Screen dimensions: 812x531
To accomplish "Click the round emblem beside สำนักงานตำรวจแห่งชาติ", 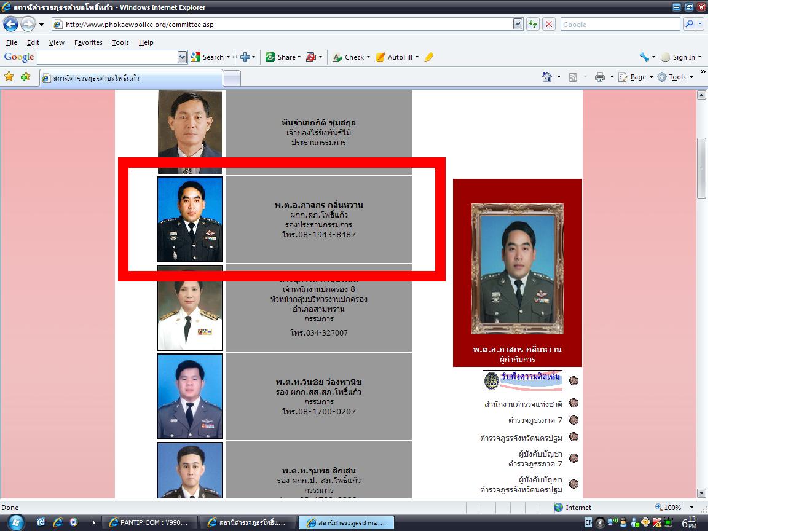I will pos(574,403).
